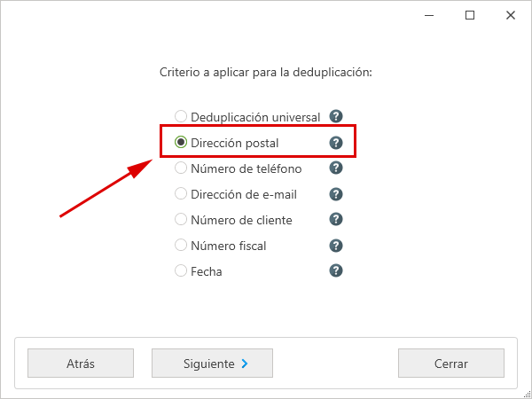Maximize the dialog window
Image resolution: width=532 pixels, height=399 pixels.
point(470,15)
